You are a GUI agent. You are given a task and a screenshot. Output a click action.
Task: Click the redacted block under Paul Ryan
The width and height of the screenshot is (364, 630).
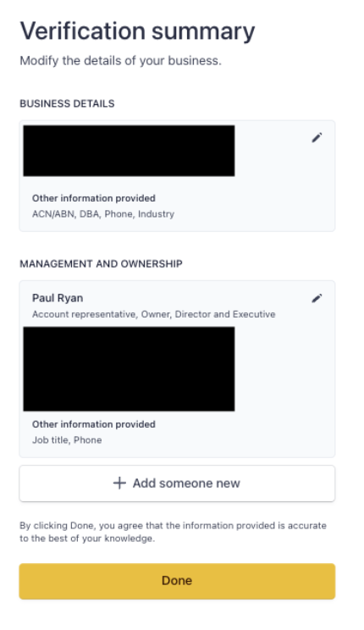pyautogui.click(x=129, y=369)
